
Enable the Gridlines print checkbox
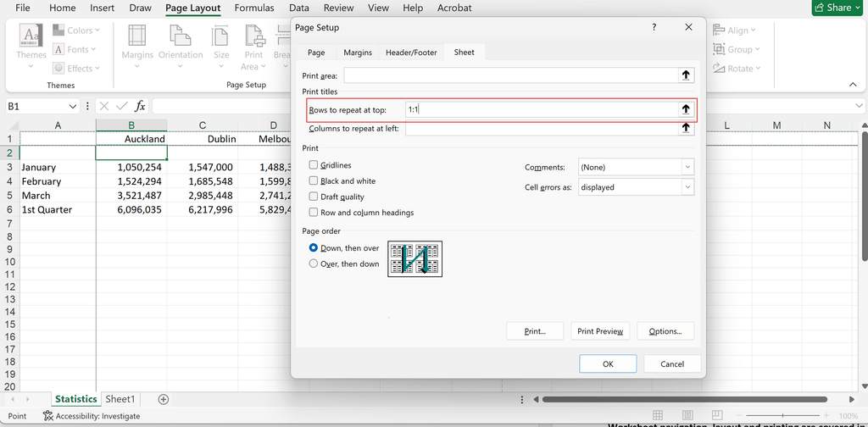[314, 165]
